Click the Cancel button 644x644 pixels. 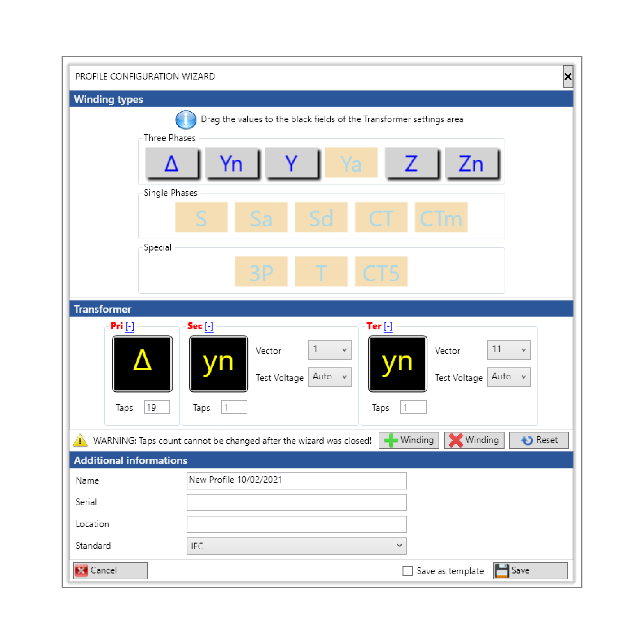(x=110, y=571)
